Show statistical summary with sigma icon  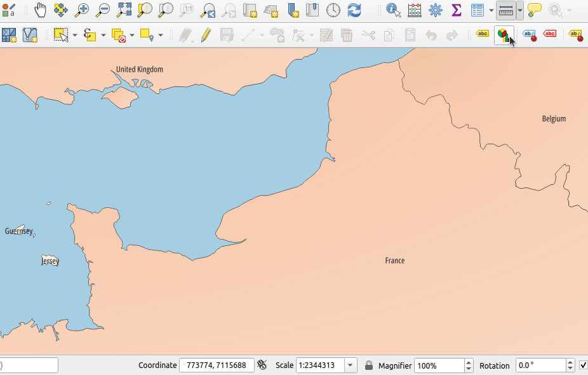pyautogui.click(x=456, y=10)
